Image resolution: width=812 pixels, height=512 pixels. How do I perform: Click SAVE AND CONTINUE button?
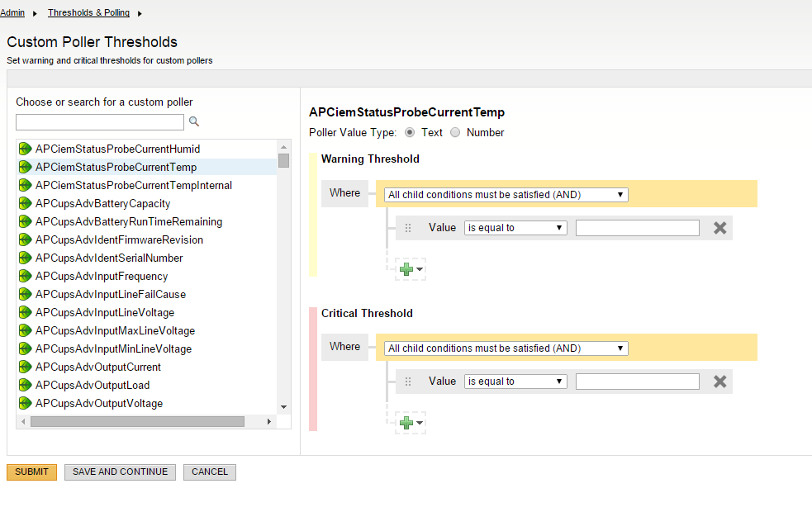coord(120,472)
